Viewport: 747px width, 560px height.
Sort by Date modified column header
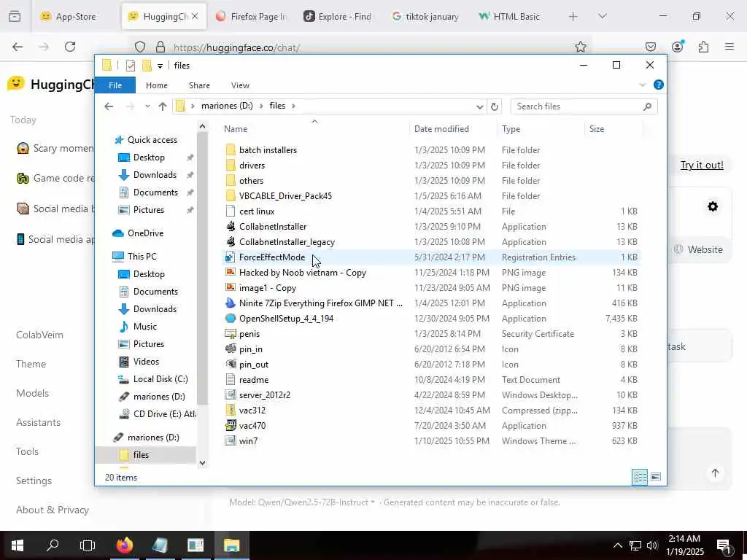tap(441, 129)
